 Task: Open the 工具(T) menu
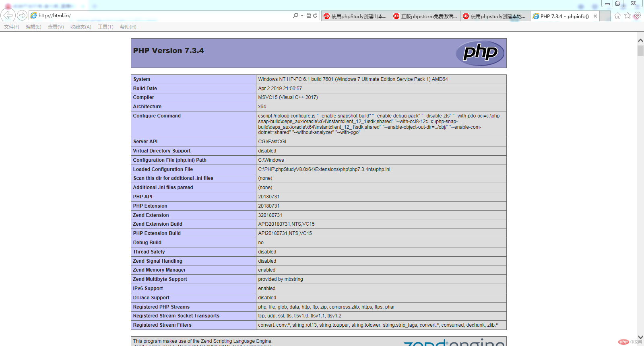pos(105,27)
